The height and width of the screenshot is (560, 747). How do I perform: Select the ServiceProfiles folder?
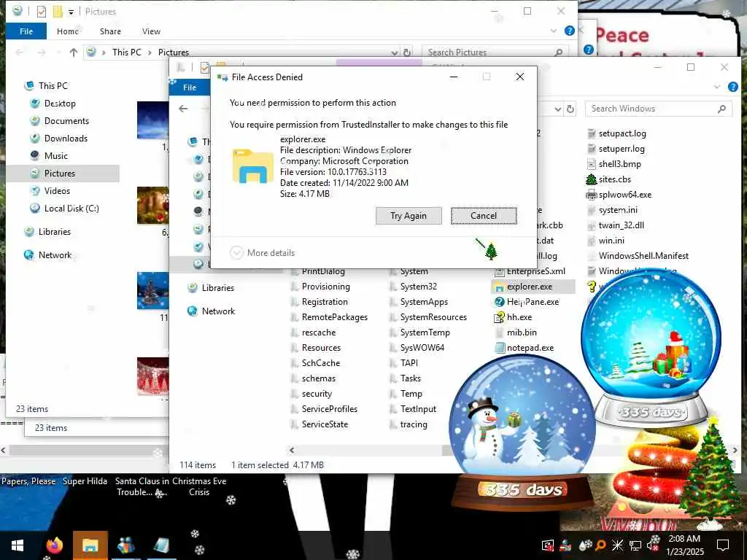pos(325,409)
